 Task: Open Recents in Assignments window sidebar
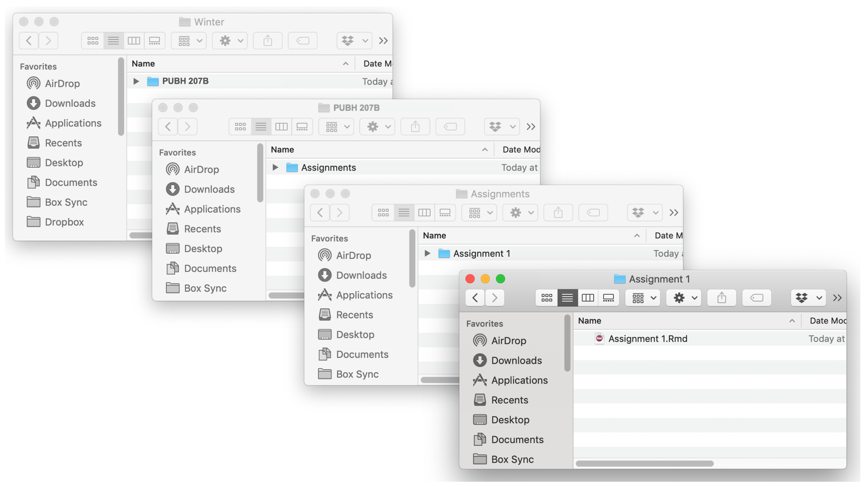coord(346,315)
